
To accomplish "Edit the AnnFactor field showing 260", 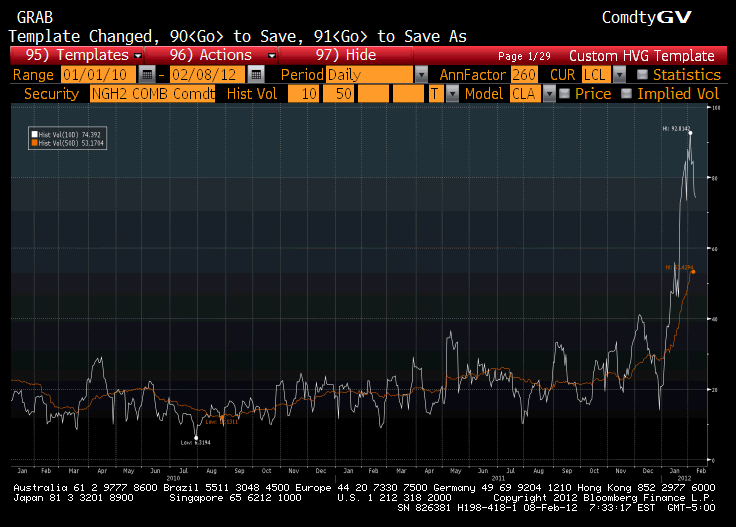I will click(x=524, y=75).
